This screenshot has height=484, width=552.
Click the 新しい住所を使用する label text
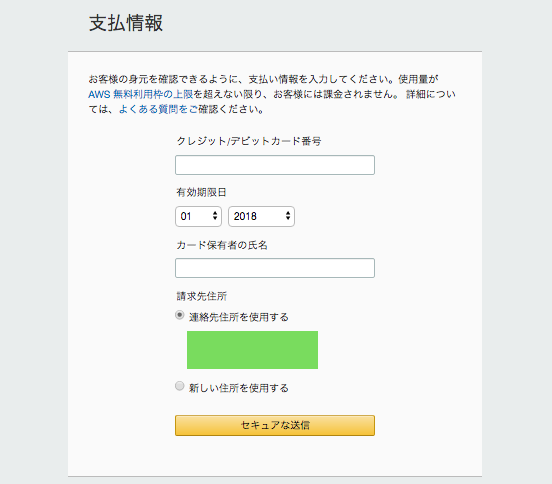(239, 388)
